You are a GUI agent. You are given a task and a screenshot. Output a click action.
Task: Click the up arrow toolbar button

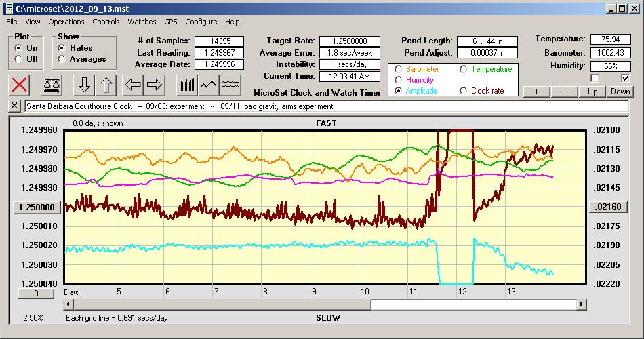pyautogui.click(x=106, y=85)
